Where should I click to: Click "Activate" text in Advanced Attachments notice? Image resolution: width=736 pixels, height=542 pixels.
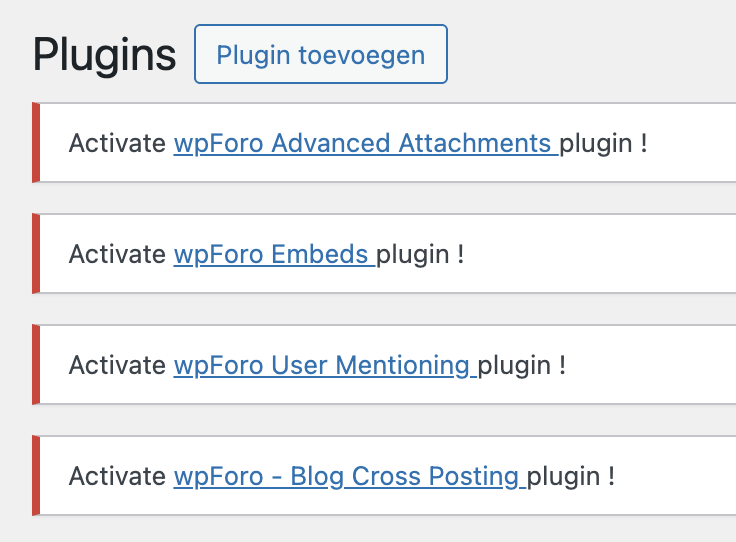tap(117, 143)
